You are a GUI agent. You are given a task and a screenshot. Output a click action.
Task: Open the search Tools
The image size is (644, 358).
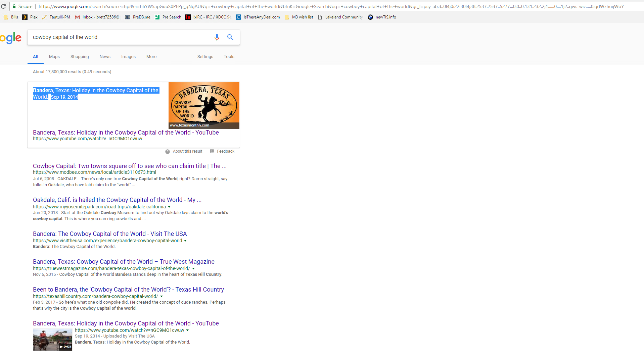point(229,57)
